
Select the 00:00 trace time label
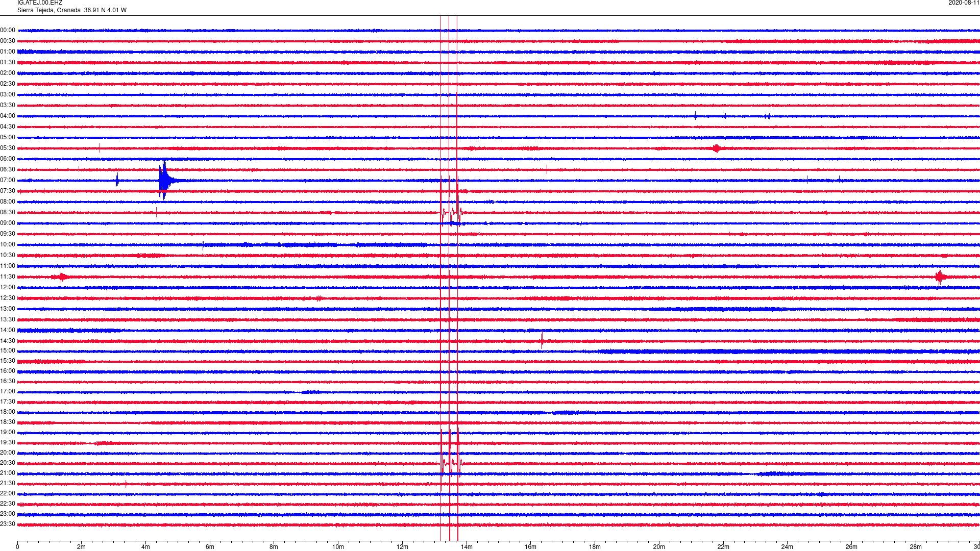point(8,31)
